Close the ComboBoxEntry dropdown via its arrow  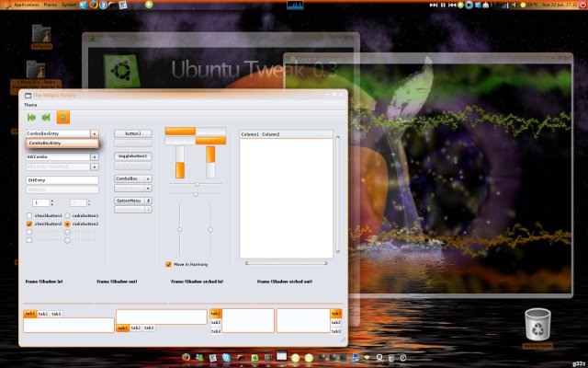[x=95, y=133]
